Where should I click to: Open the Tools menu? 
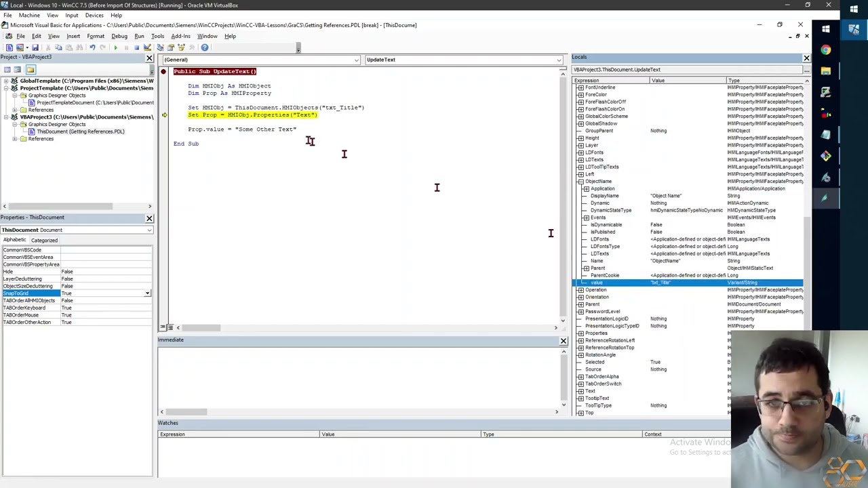tap(157, 36)
